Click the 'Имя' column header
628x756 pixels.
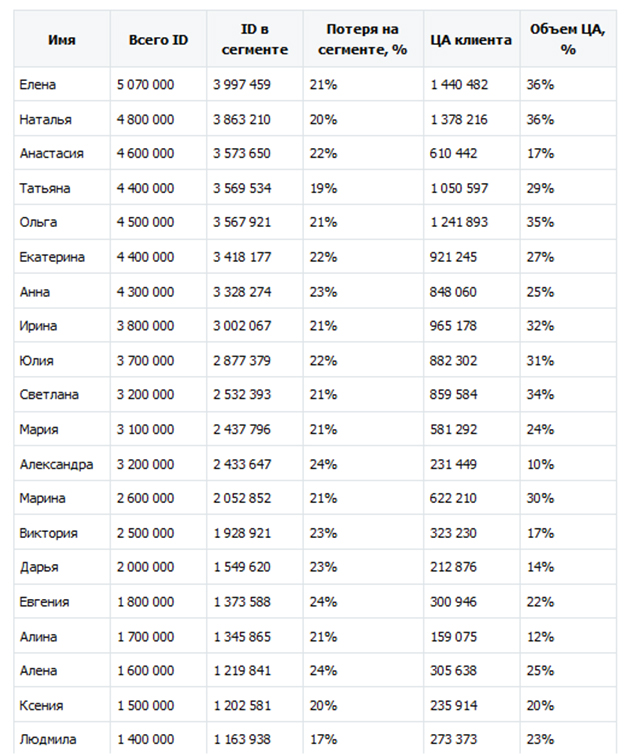(62, 39)
